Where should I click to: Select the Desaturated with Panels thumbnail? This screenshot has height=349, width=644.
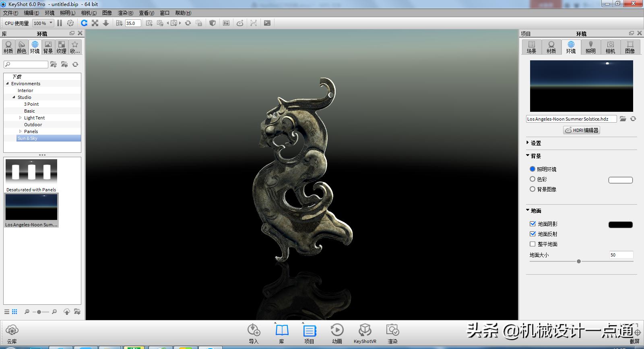click(x=31, y=173)
